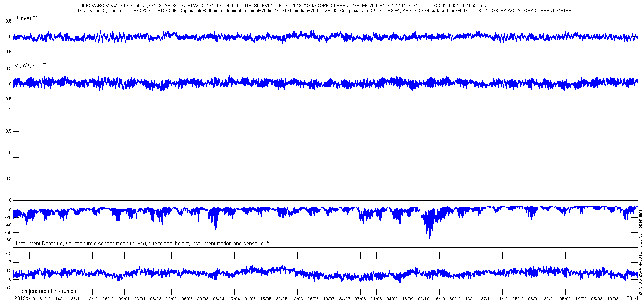This screenshot has width=644, height=304.
Task: Click the 23/01 date tick label
Action: 140,299
